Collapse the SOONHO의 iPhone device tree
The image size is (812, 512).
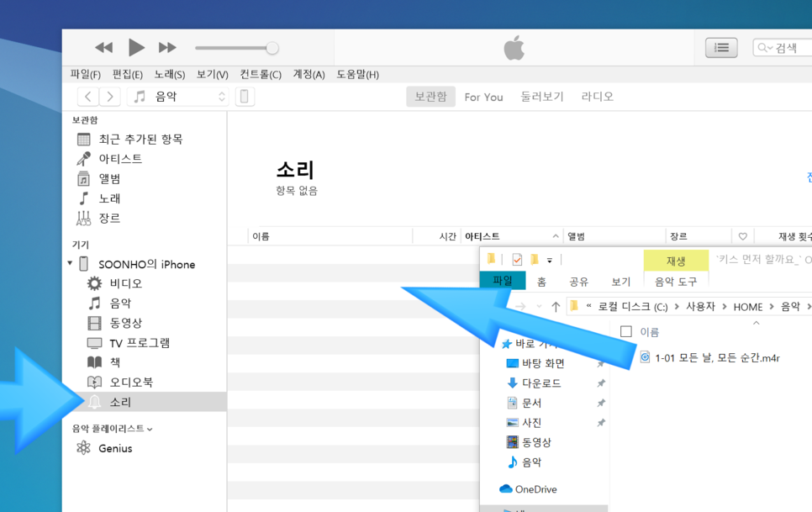point(70,263)
